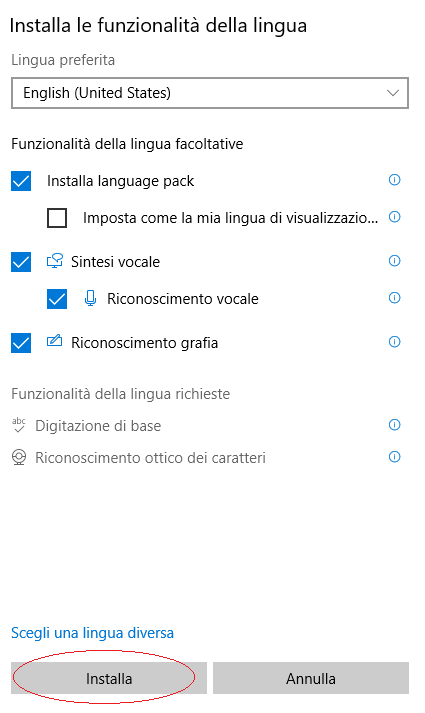Expand language list via chevron arrow
This screenshot has width=425, height=713.
(x=393, y=93)
